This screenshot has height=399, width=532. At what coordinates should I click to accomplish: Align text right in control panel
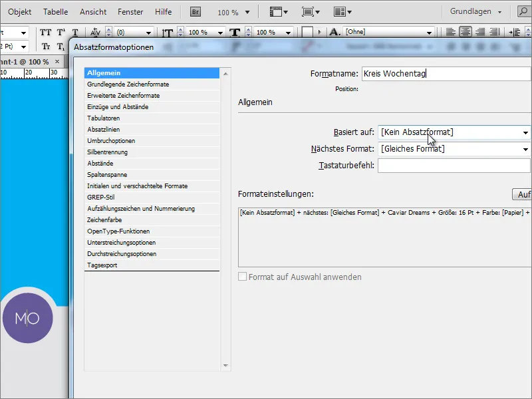coord(479,32)
